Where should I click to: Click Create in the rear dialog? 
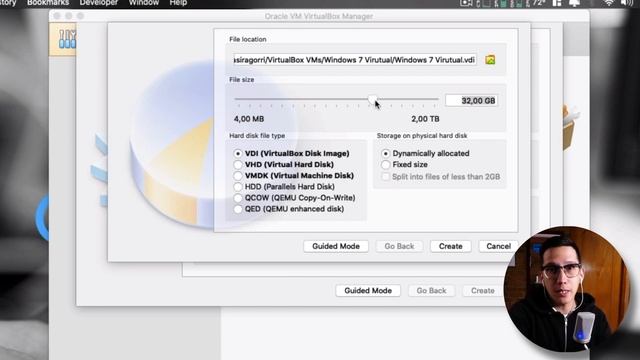[x=482, y=291]
